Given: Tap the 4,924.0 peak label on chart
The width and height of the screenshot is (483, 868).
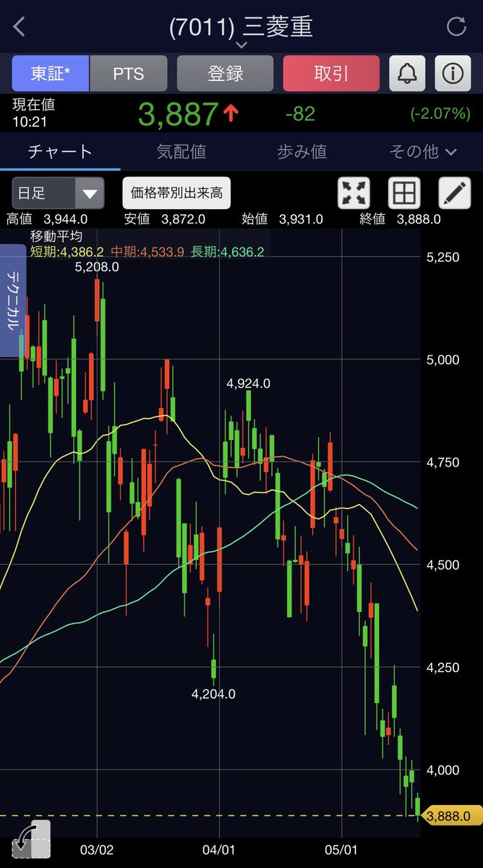Looking at the screenshot, I should pyautogui.click(x=248, y=384).
